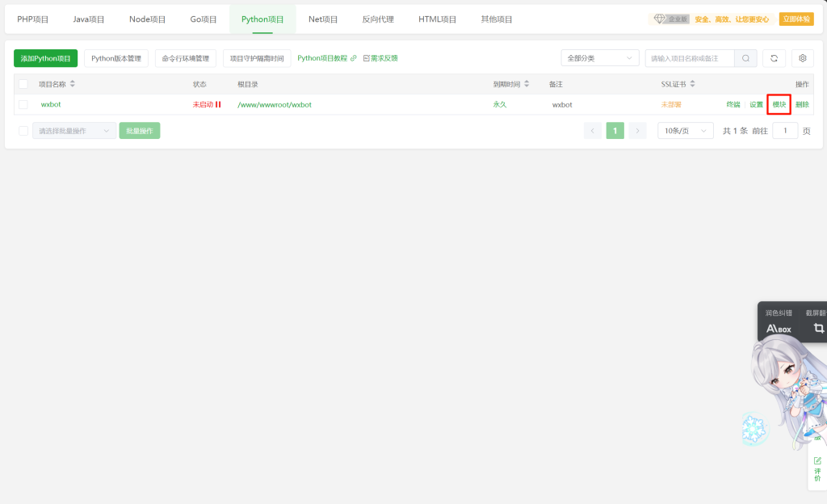Tick the checkbox beside the batch operation dropdown
Screen dimensions: 827x504
point(23,131)
